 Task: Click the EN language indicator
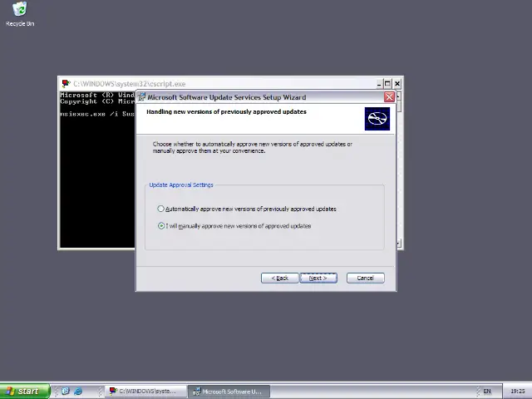click(x=487, y=392)
